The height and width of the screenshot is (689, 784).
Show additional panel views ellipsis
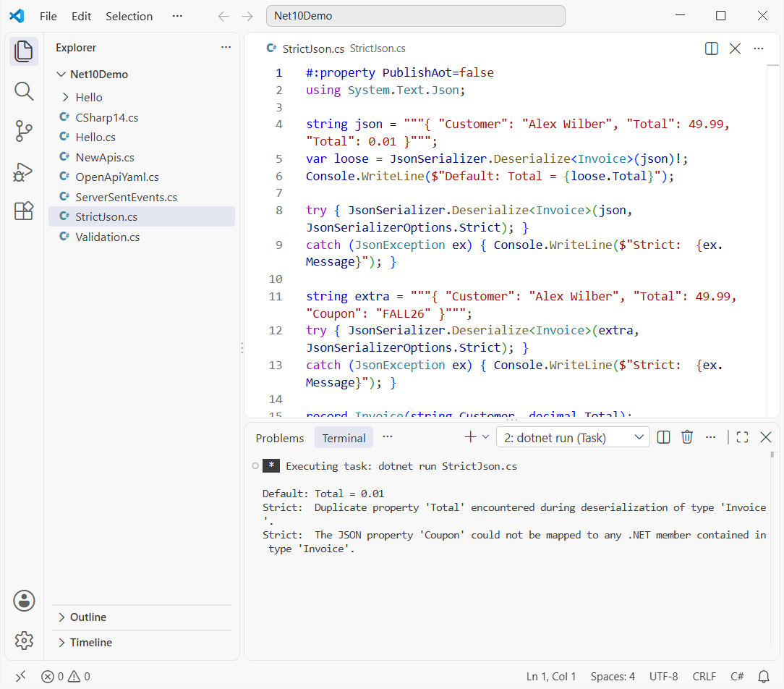click(388, 437)
